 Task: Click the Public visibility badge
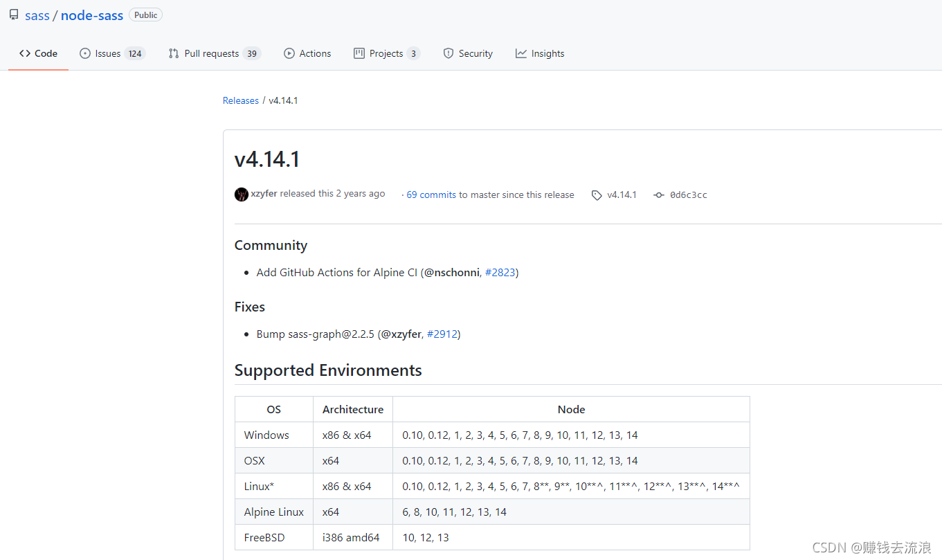146,15
